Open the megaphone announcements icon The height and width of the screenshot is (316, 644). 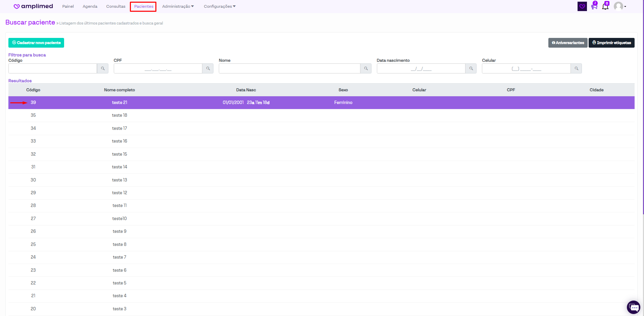coord(594,6)
